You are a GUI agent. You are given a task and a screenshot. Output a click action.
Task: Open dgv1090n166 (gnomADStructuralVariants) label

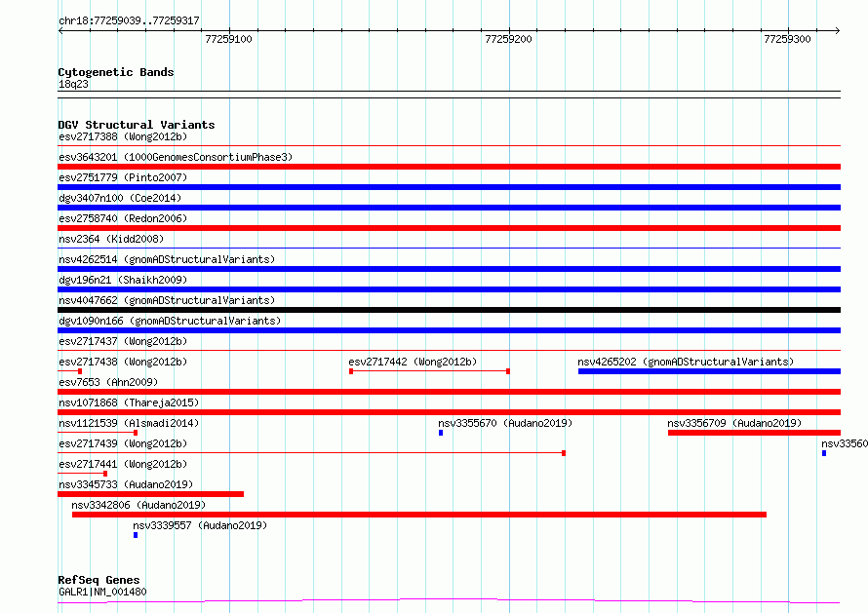coord(170,321)
